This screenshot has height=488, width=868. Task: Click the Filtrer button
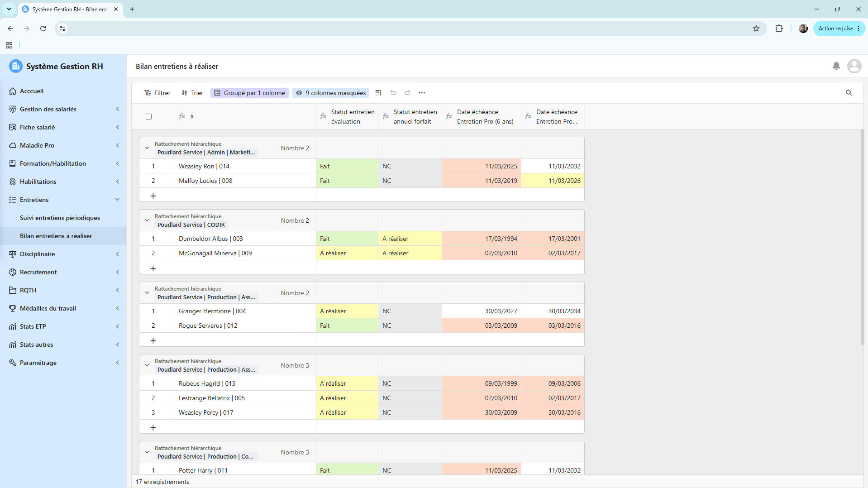157,93
